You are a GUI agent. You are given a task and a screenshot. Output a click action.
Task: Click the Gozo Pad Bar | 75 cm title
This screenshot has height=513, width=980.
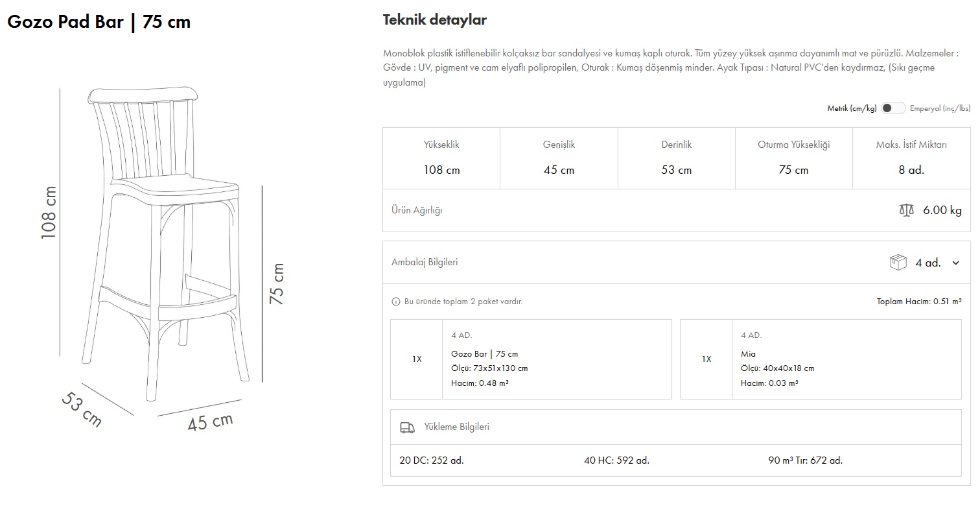pos(99,22)
